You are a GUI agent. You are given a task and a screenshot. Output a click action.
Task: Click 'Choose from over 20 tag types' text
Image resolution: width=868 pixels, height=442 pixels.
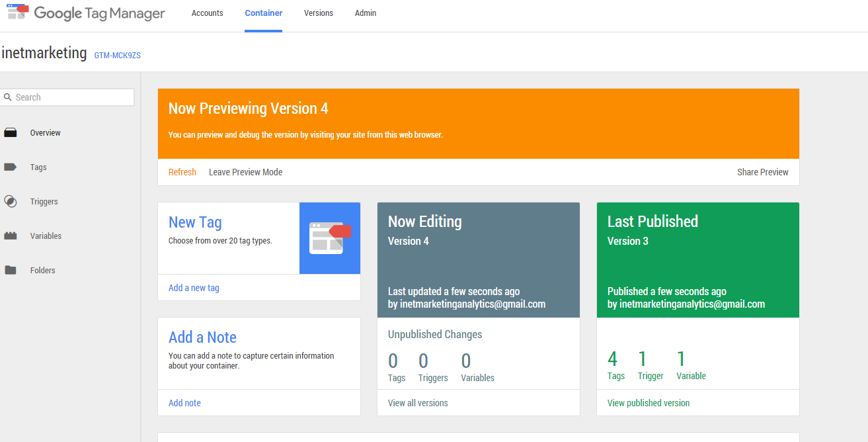[220, 241]
